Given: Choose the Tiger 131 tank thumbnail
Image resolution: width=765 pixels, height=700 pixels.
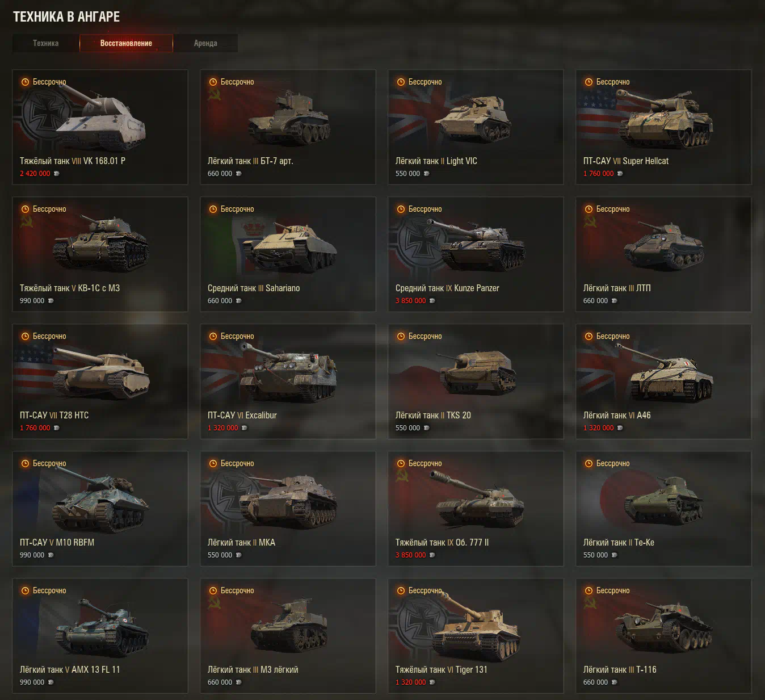Looking at the screenshot, I should point(476,627).
